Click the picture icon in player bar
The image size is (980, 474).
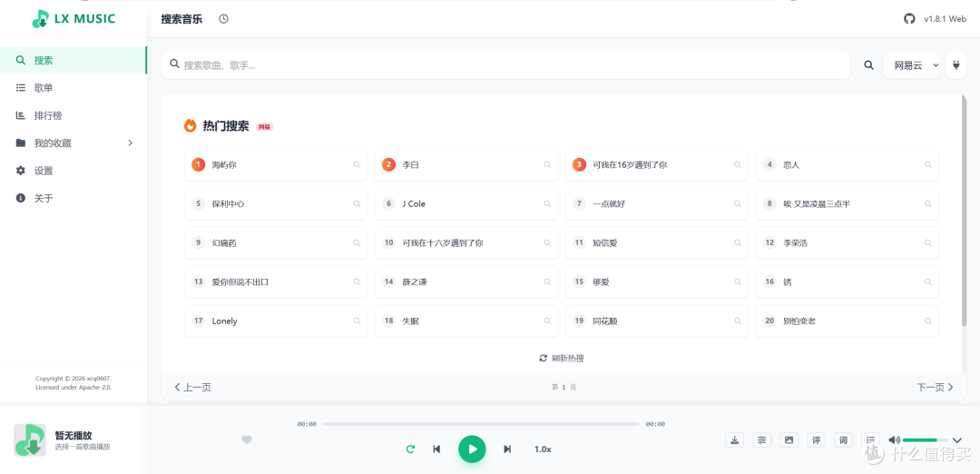[x=789, y=439]
